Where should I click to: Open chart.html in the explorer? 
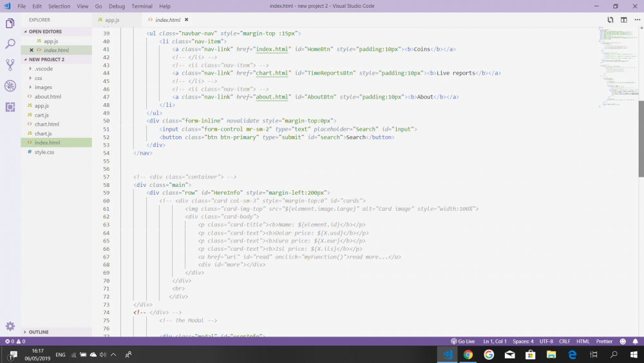[47, 124]
